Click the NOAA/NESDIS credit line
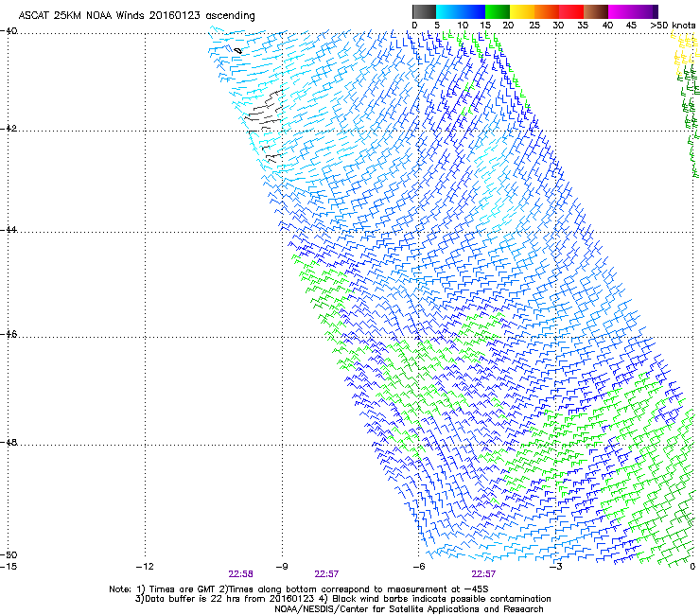 coord(409,609)
